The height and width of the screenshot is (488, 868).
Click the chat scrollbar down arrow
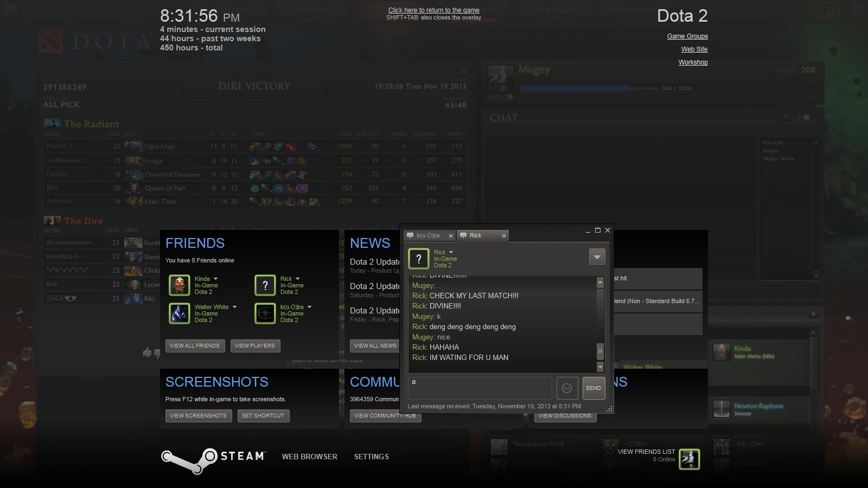[600, 367]
